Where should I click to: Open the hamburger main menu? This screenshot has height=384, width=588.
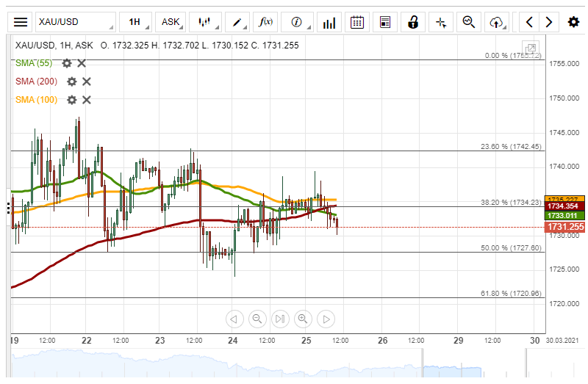21,22
